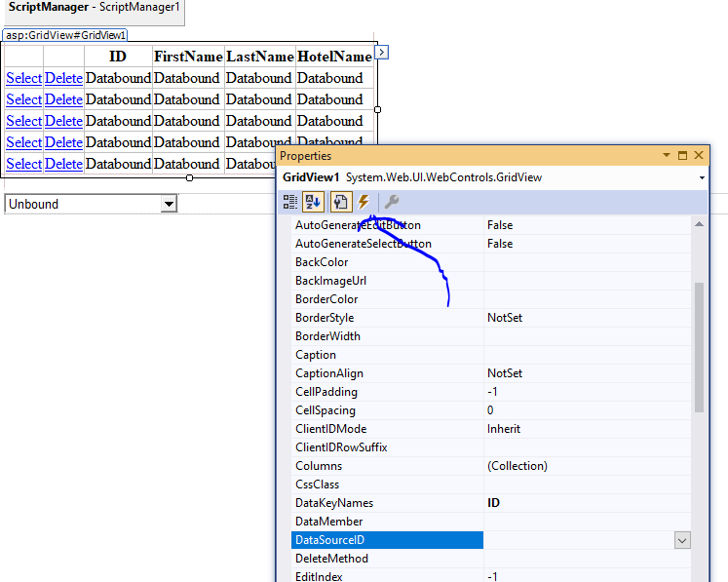Click the Property Pages wrench icon
Viewport: 728px width, 582px height.
pyautogui.click(x=392, y=202)
